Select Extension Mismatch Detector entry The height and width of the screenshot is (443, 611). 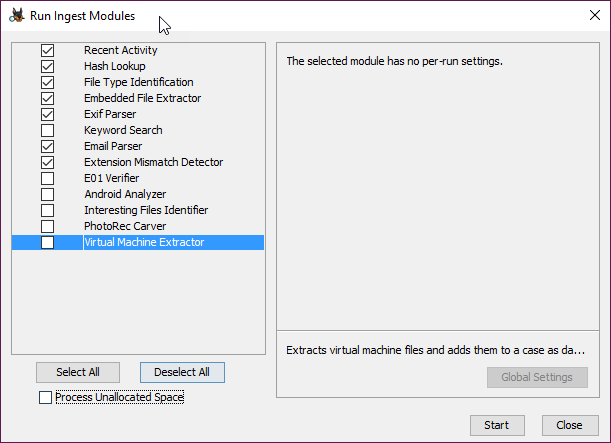[x=138, y=162]
